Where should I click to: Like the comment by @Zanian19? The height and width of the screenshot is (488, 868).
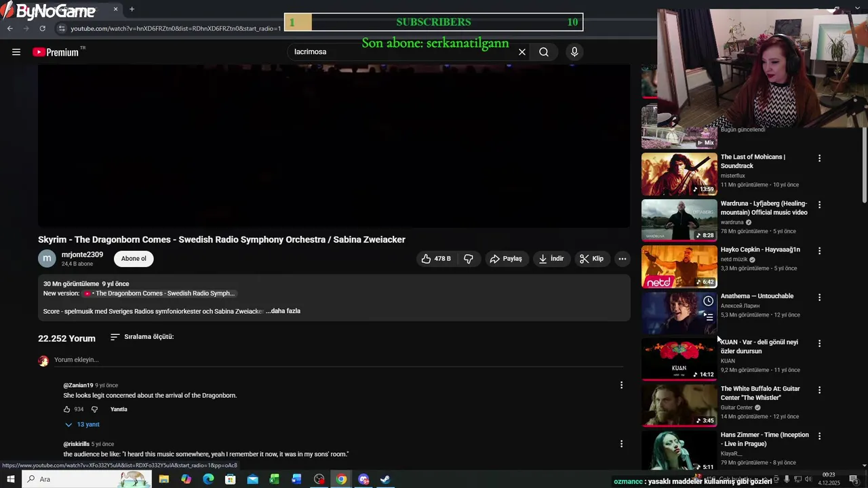point(67,409)
